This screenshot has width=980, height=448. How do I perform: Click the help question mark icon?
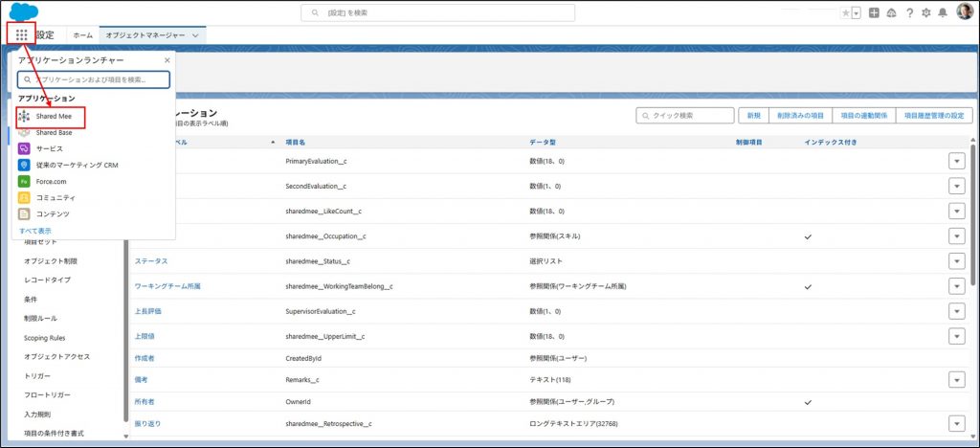tap(909, 12)
